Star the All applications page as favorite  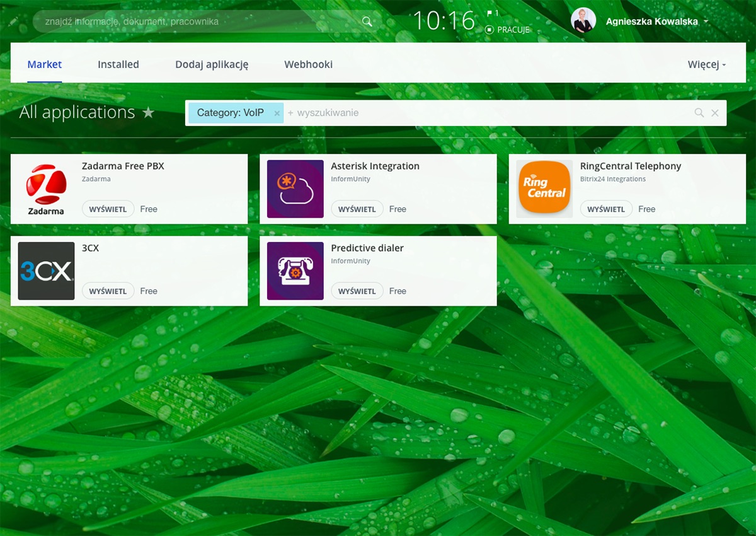[148, 113]
